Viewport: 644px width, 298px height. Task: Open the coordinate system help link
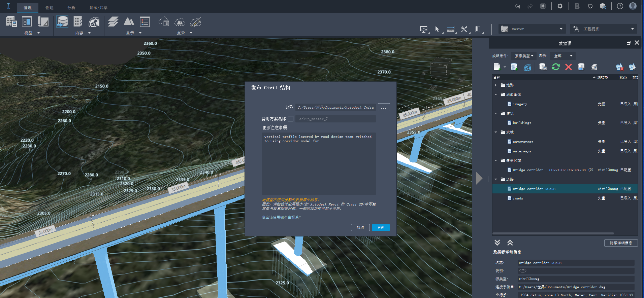pos(282,217)
